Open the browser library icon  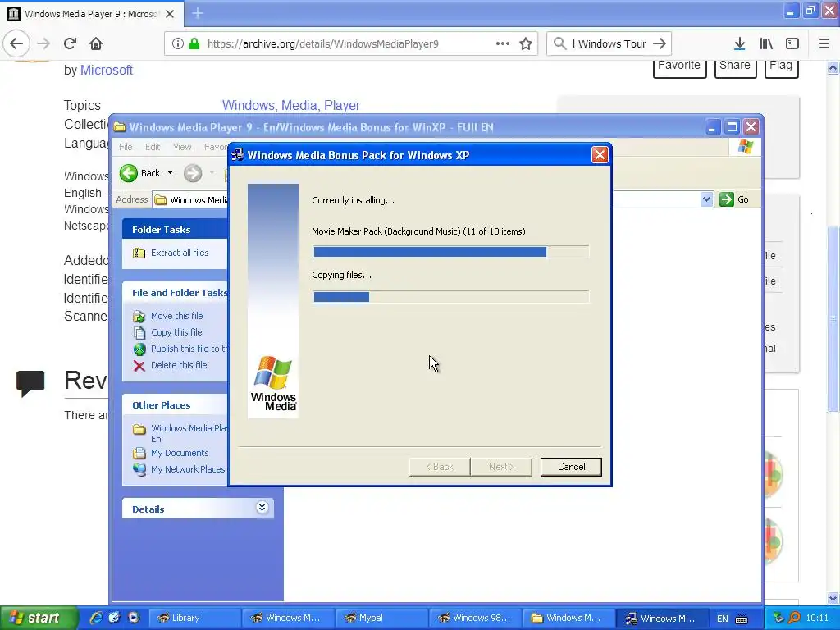[x=766, y=44]
